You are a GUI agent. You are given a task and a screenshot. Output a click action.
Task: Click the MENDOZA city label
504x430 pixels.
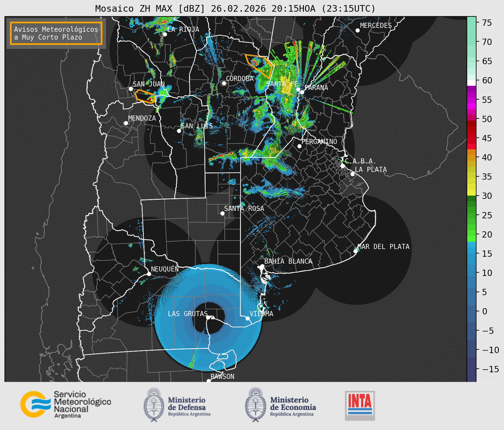pyautogui.click(x=142, y=118)
